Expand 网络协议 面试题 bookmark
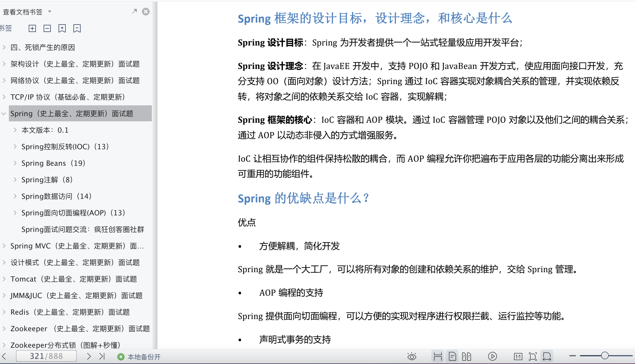The height and width of the screenshot is (364, 635). click(x=4, y=80)
